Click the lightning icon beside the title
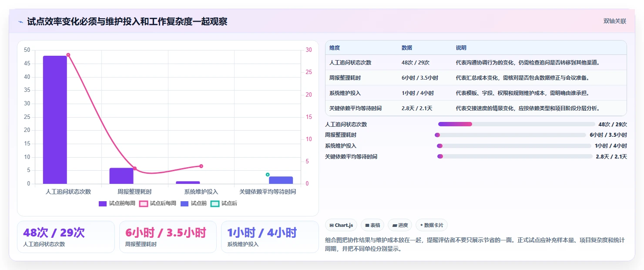Viewport: 644px width, 270px height. [20, 21]
